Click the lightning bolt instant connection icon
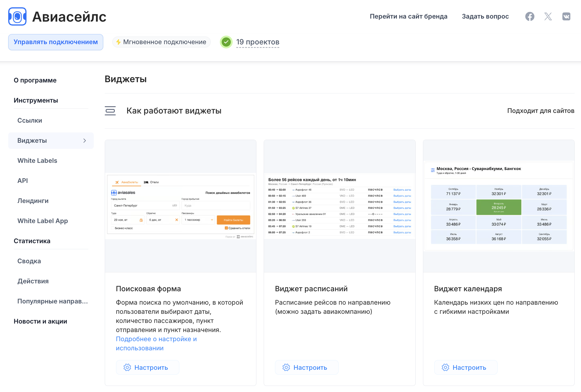Image resolution: width=581 pixels, height=392 pixels. click(x=118, y=42)
